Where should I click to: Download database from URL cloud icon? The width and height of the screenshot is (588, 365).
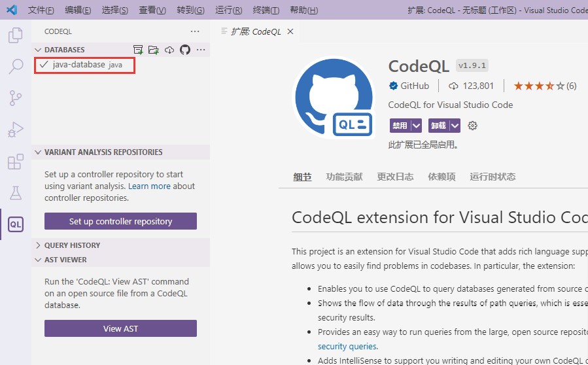(x=169, y=50)
